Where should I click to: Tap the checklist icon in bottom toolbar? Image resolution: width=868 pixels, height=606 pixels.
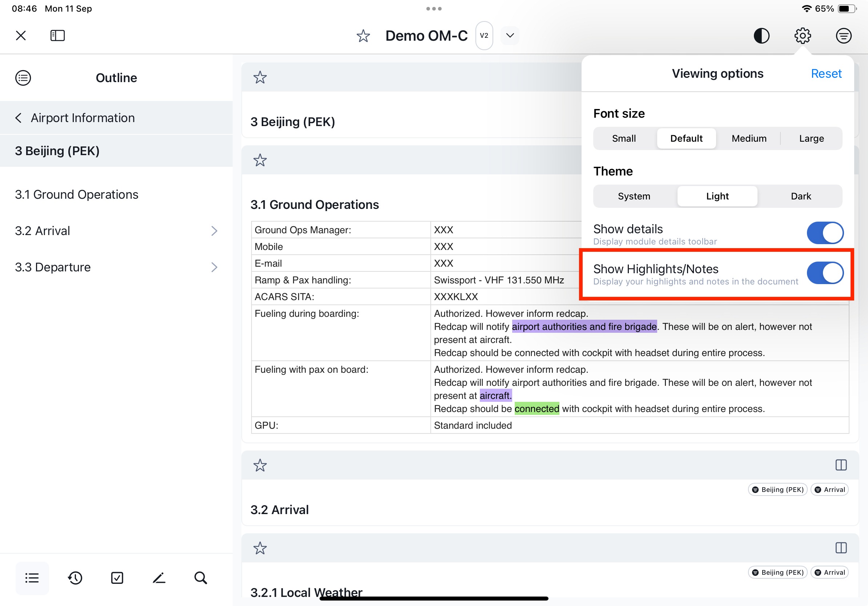[x=117, y=578]
